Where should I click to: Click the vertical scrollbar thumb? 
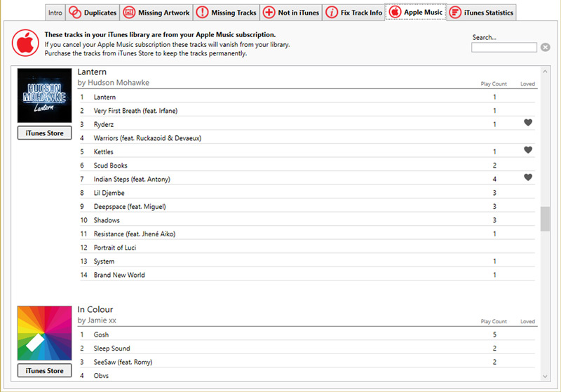[545, 219]
